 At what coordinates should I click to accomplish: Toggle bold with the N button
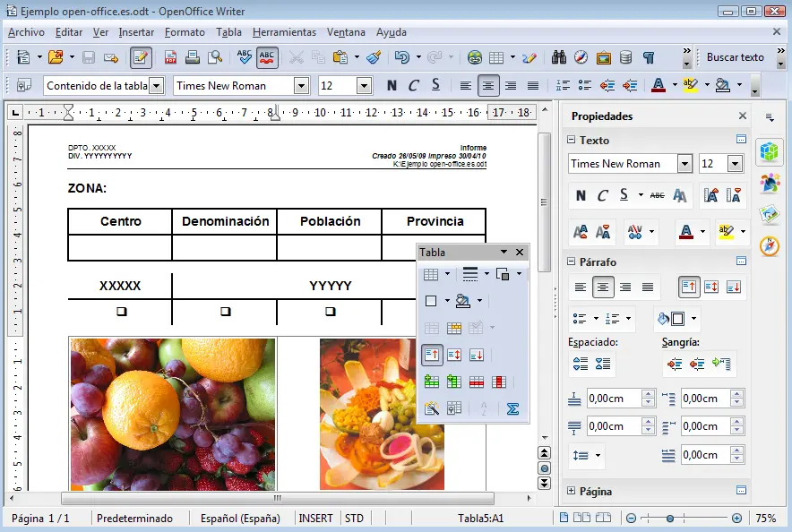pos(392,85)
